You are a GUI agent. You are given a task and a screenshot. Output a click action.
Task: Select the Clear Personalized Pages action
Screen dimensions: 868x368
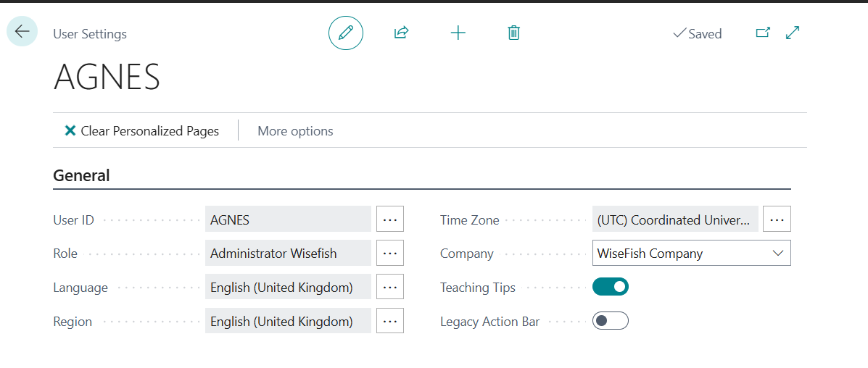(x=149, y=131)
